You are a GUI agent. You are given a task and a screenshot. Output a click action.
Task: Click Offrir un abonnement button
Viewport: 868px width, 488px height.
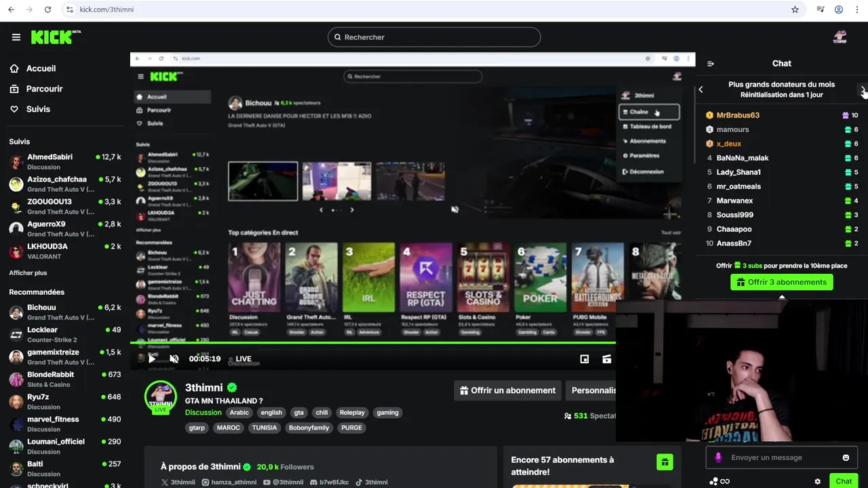(507, 390)
